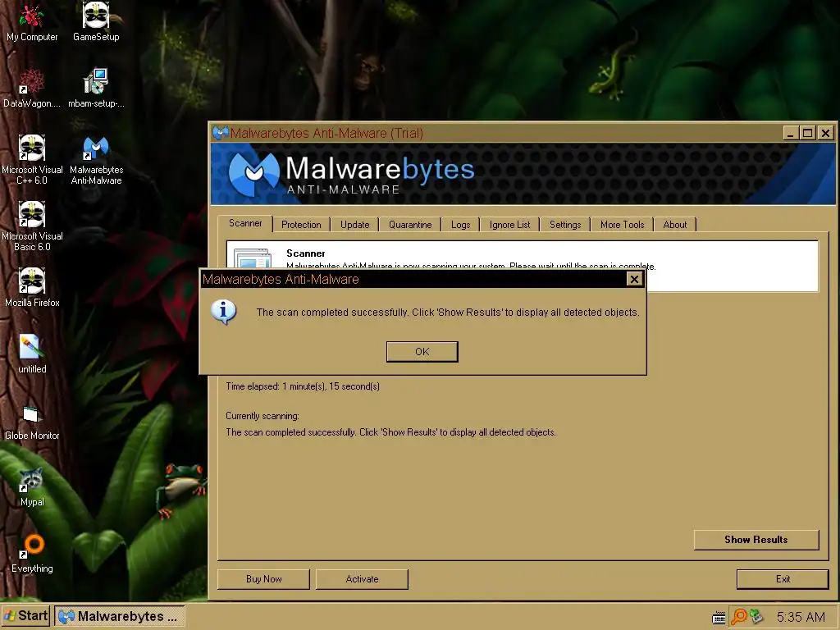Click the Malwarebytes logo in banner

pos(254,172)
